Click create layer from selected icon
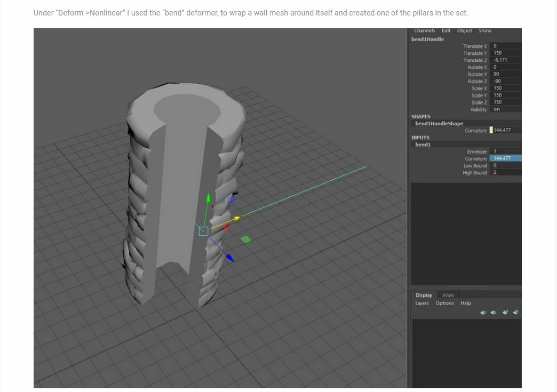Screen dimensions: 557x392 coord(515,312)
